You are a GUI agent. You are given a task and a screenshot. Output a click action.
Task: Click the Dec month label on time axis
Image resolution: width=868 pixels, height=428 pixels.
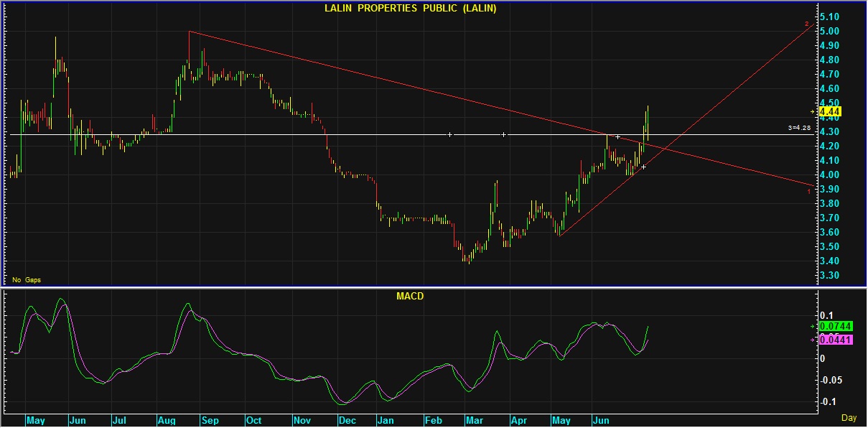347,421
